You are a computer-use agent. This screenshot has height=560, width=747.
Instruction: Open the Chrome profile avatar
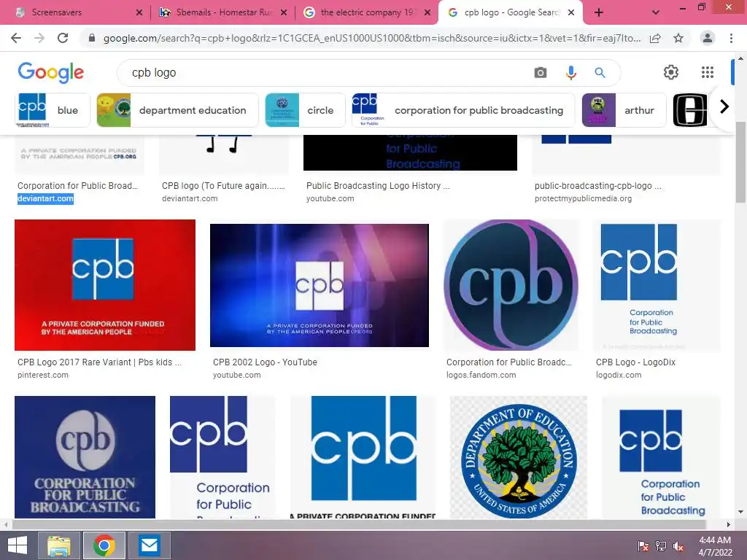click(708, 38)
